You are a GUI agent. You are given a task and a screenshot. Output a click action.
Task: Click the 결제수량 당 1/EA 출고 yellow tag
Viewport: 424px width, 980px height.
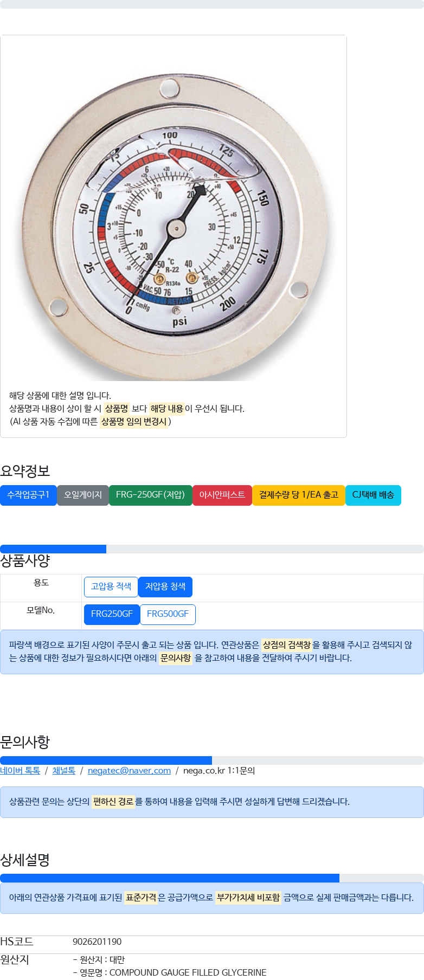click(x=299, y=495)
